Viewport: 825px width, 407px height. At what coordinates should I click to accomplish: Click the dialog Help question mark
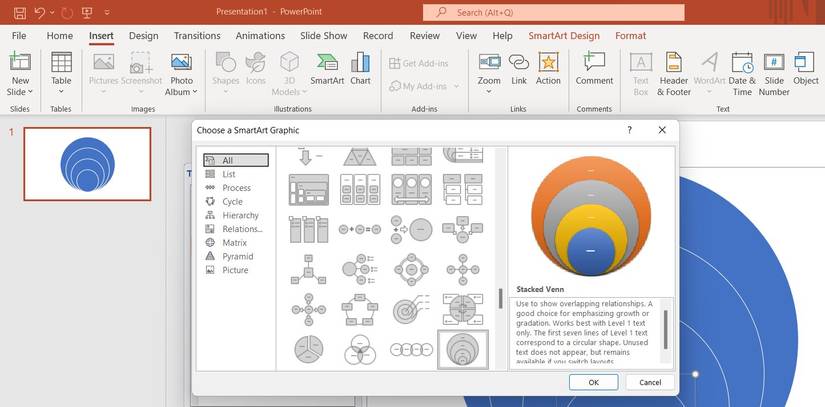pyautogui.click(x=630, y=130)
